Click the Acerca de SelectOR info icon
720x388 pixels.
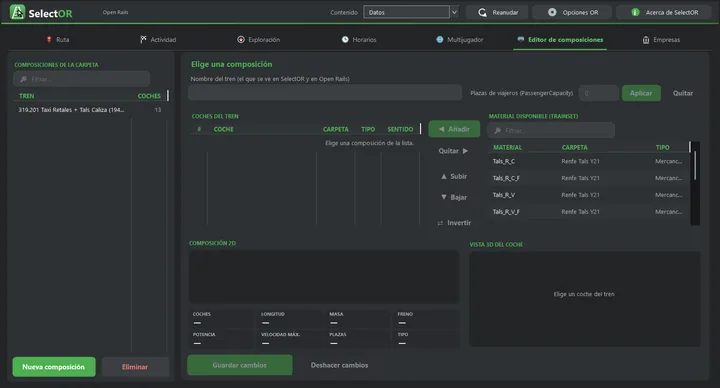click(x=636, y=12)
